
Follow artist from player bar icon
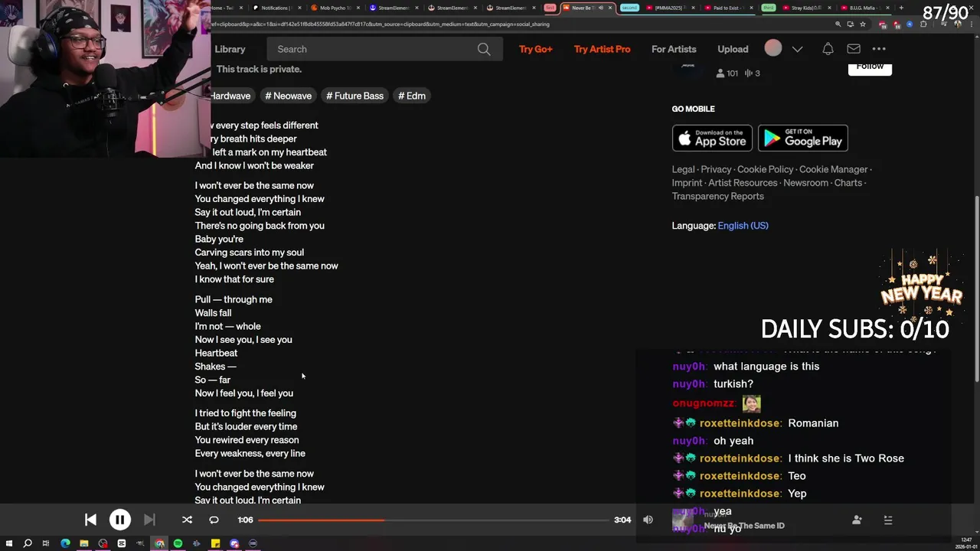pyautogui.click(x=857, y=520)
